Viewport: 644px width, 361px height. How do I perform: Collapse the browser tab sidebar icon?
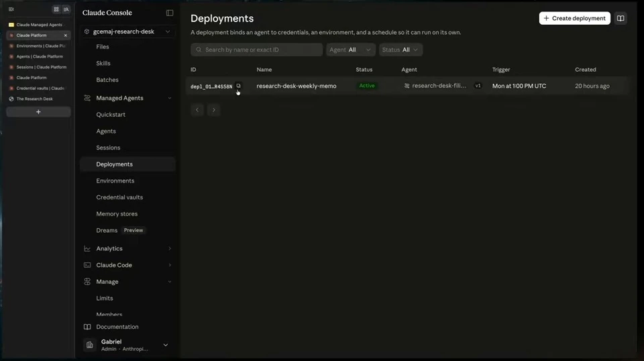11,9
